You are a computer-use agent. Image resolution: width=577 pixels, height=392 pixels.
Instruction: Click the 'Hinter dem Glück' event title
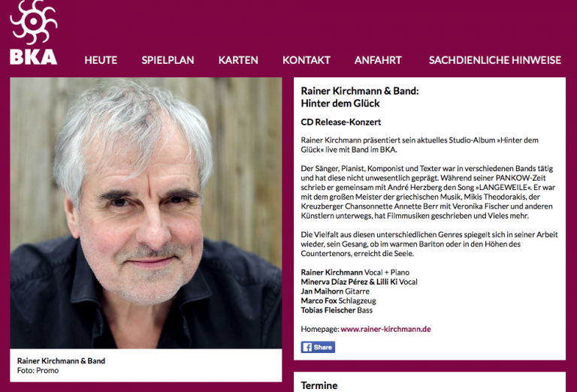(340, 104)
